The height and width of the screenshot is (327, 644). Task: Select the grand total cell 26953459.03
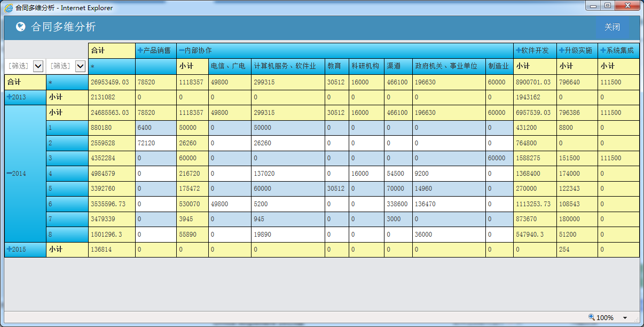[x=112, y=82]
